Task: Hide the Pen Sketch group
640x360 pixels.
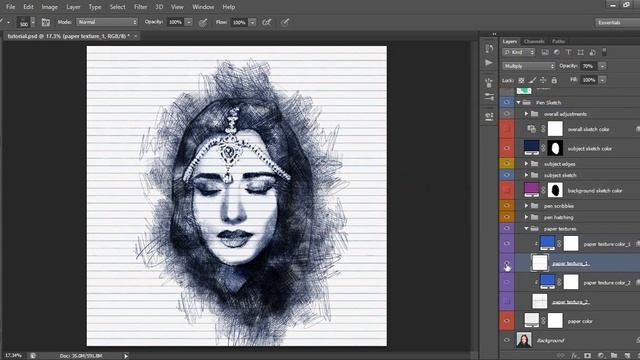Action: pyautogui.click(x=507, y=102)
